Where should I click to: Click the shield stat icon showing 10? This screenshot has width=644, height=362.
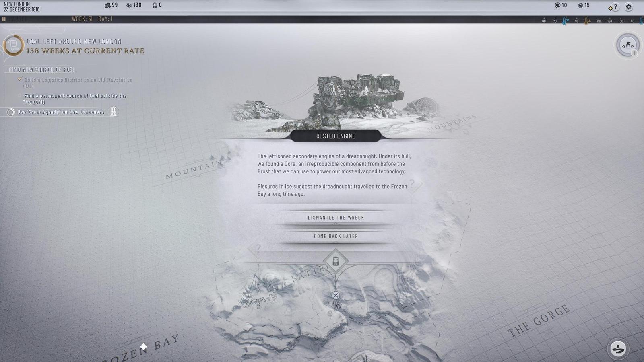pyautogui.click(x=557, y=5)
